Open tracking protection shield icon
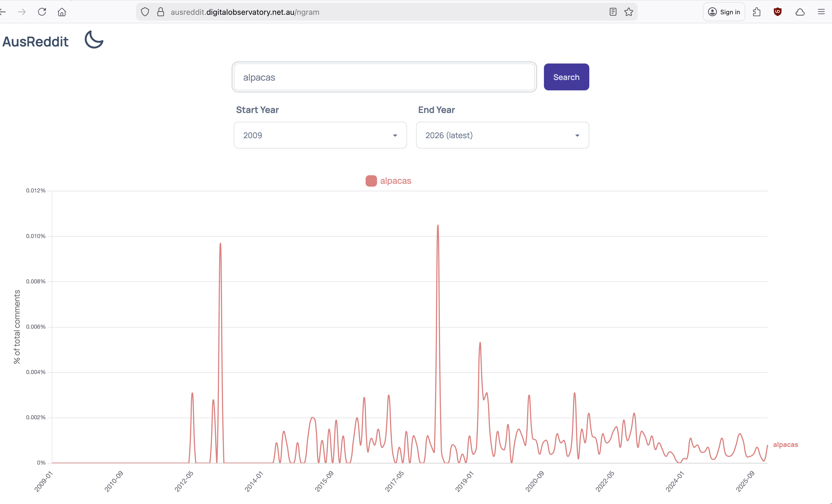Viewport: 832px width, 504px height. (145, 12)
